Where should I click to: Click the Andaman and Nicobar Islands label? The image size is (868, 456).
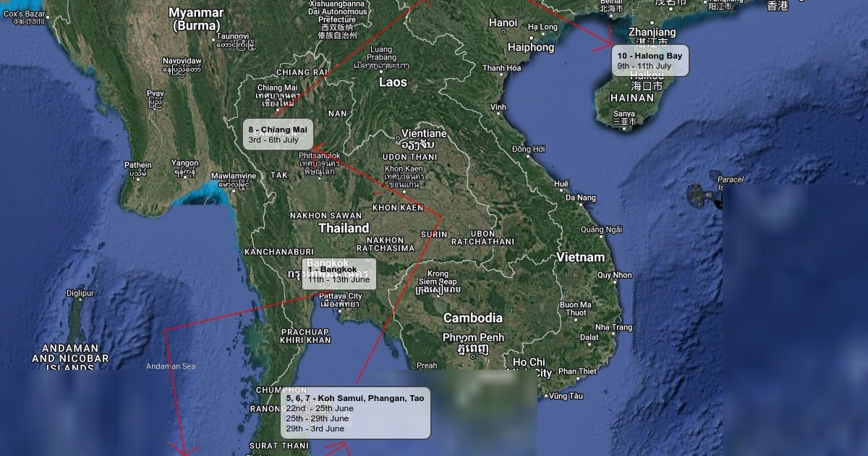70,358
